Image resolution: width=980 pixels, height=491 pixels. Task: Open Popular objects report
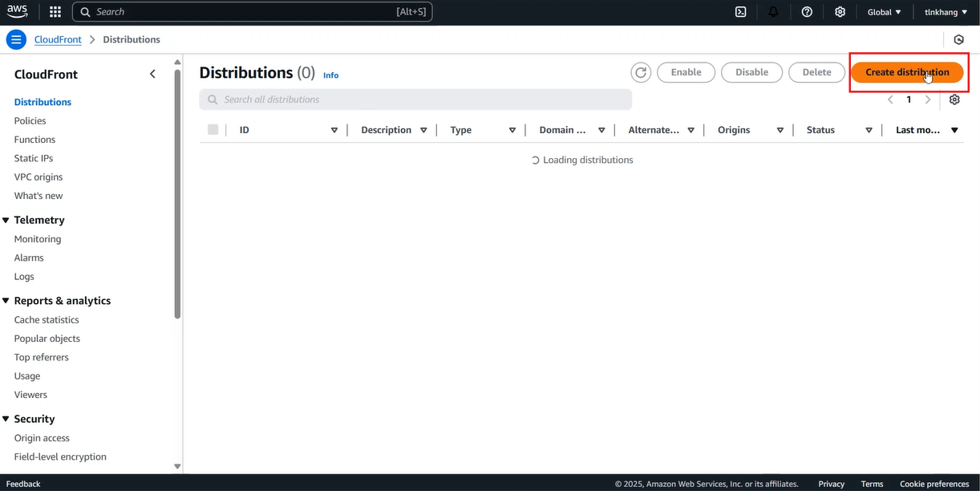pyautogui.click(x=47, y=339)
